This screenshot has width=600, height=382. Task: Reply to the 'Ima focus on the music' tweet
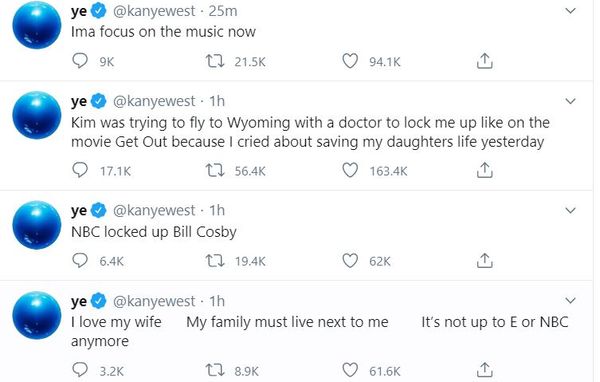(80, 61)
